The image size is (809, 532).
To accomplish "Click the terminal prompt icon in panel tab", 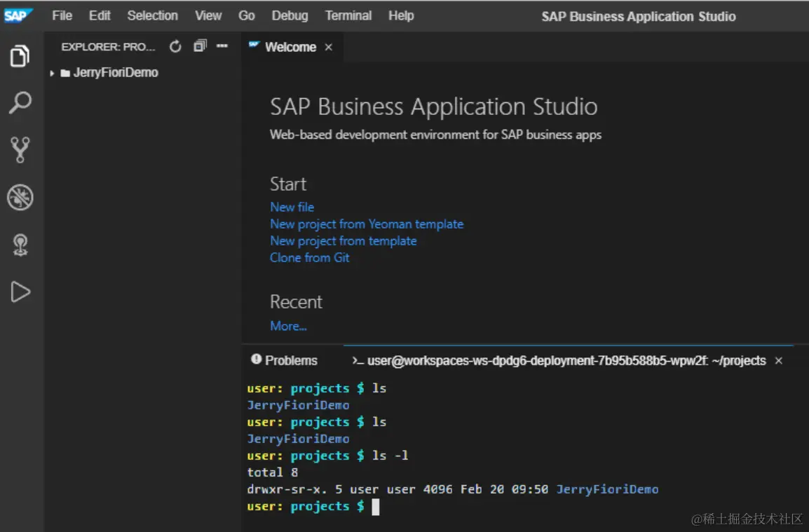I will pos(358,361).
